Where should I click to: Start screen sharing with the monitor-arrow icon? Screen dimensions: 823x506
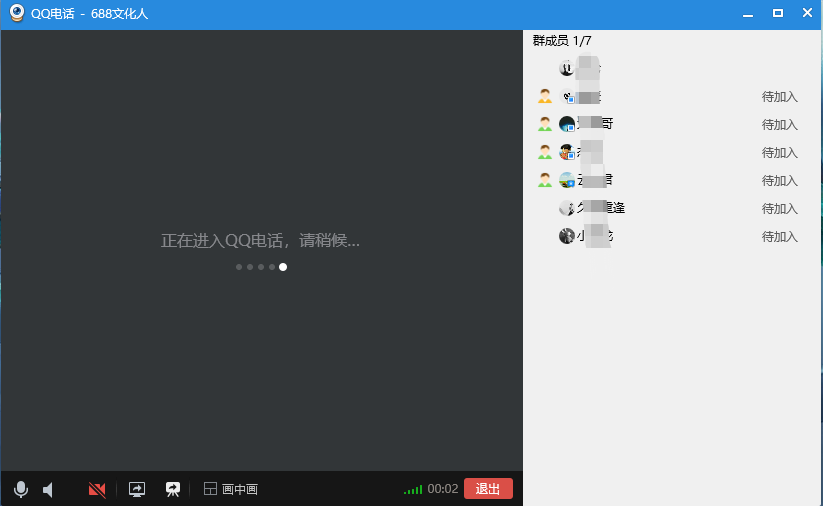click(x=137, y=490)
